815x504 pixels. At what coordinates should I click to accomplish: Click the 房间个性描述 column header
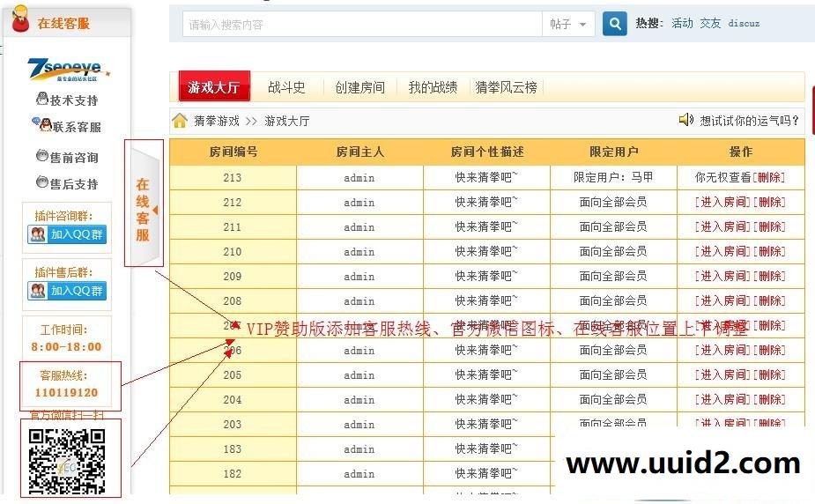[x=487, y=152]
